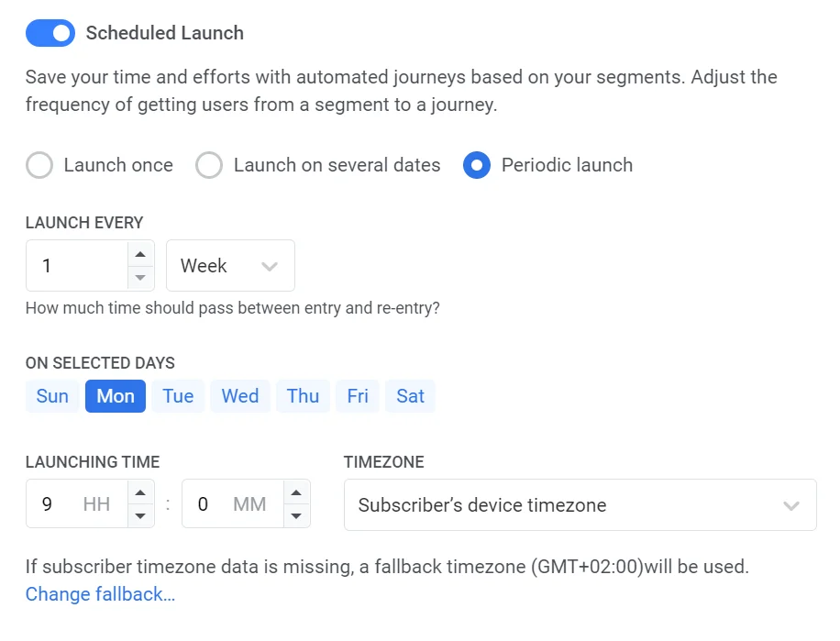The height and width of the screenshot is (641, 840).
Task: Deselect the Mon day button
Action: point(116,396)
